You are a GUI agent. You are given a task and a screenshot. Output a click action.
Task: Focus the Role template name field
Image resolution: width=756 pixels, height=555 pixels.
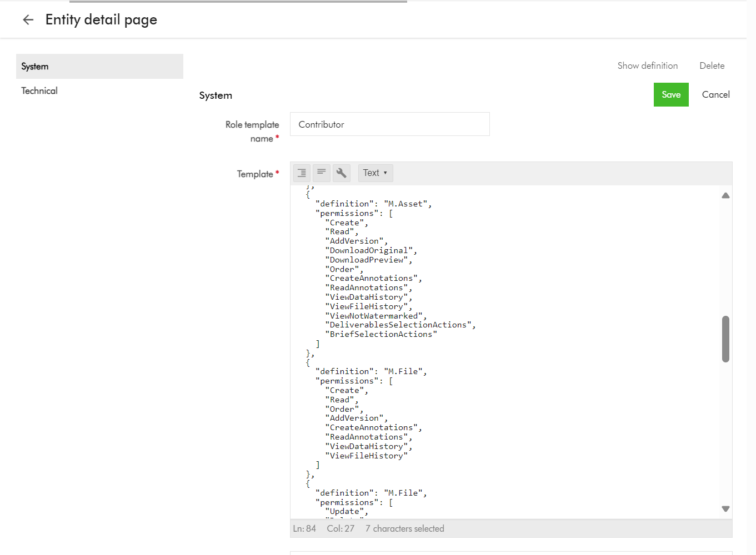pos(389,124)
